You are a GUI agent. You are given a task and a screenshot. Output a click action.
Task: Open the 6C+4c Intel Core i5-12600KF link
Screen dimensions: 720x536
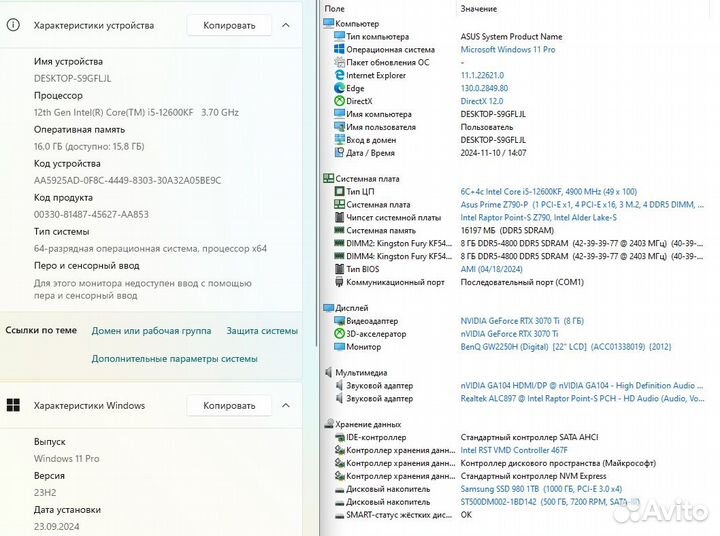(x=548, y=192)
